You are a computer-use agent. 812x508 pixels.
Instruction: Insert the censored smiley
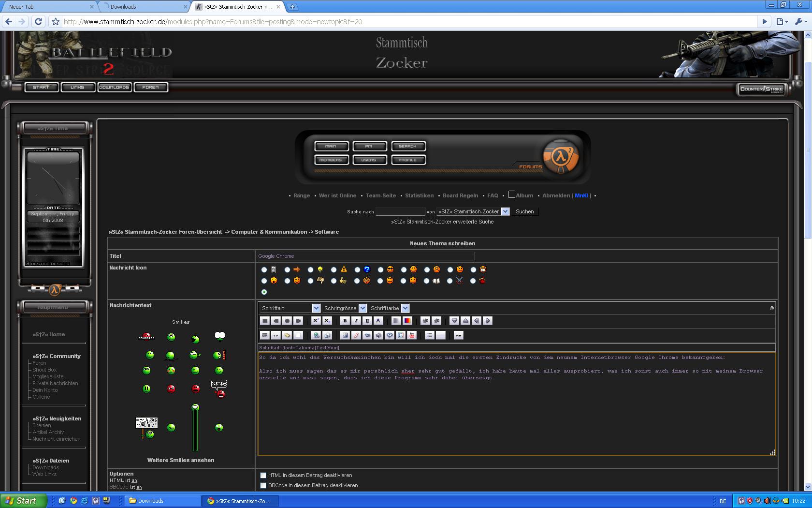pyautogui.click(x=146, y=336)
